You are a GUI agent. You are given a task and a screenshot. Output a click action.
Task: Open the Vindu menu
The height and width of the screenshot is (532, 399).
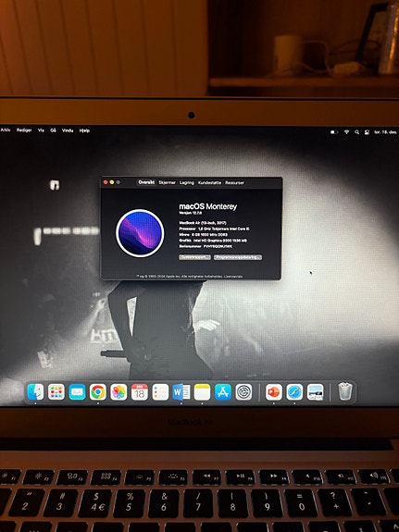click(x=68, y=130)
